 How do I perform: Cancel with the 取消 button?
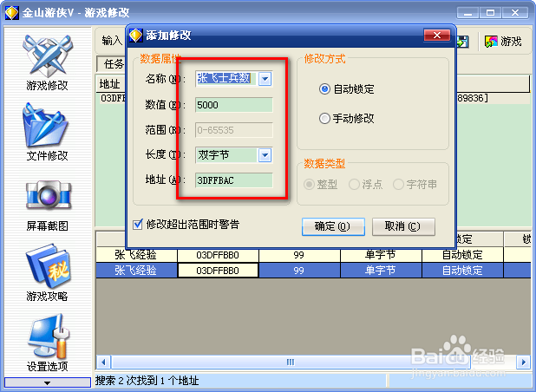[403, 226]
